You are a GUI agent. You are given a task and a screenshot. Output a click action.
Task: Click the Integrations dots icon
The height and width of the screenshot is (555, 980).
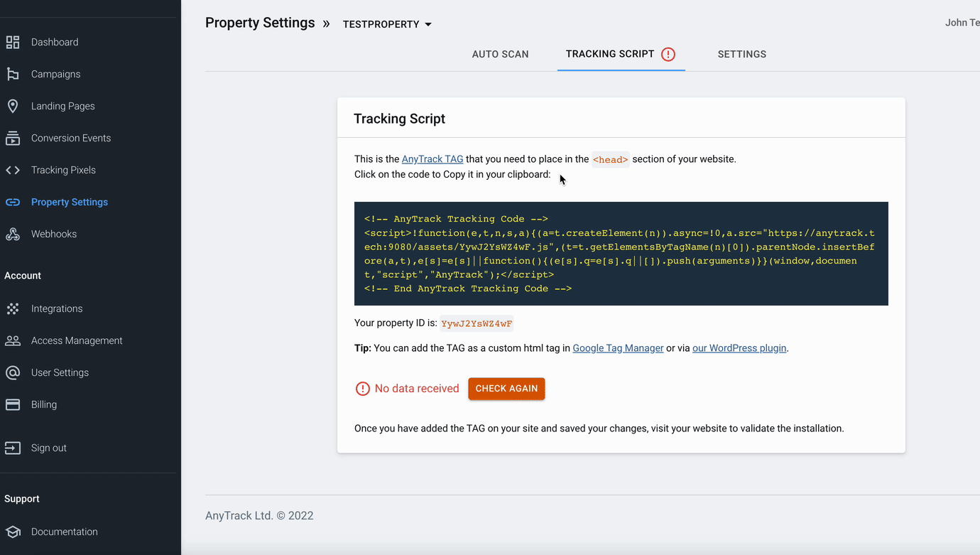point(13,308)
